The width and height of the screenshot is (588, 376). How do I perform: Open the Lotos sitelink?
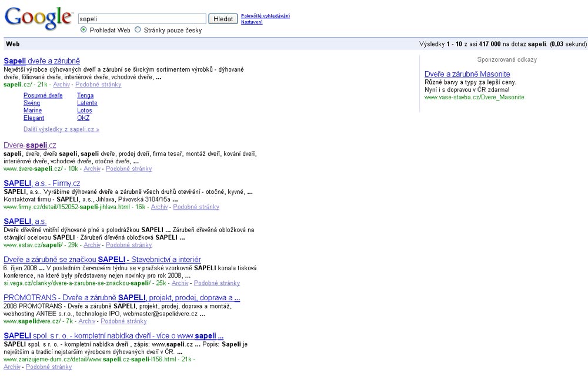point(85,110)
